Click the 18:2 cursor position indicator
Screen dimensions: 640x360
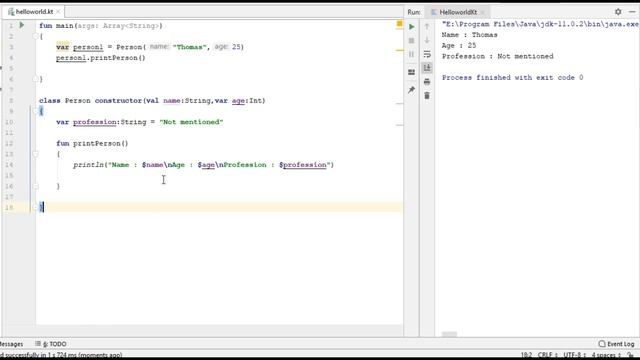526,355
